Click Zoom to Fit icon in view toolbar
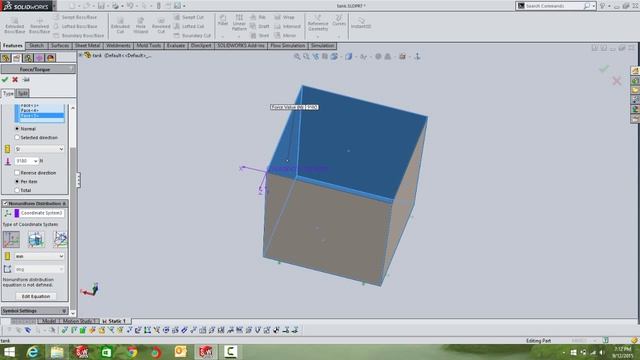Image resolution: width=640 pixels, height=360 pixels. click(x=297, y=57)
